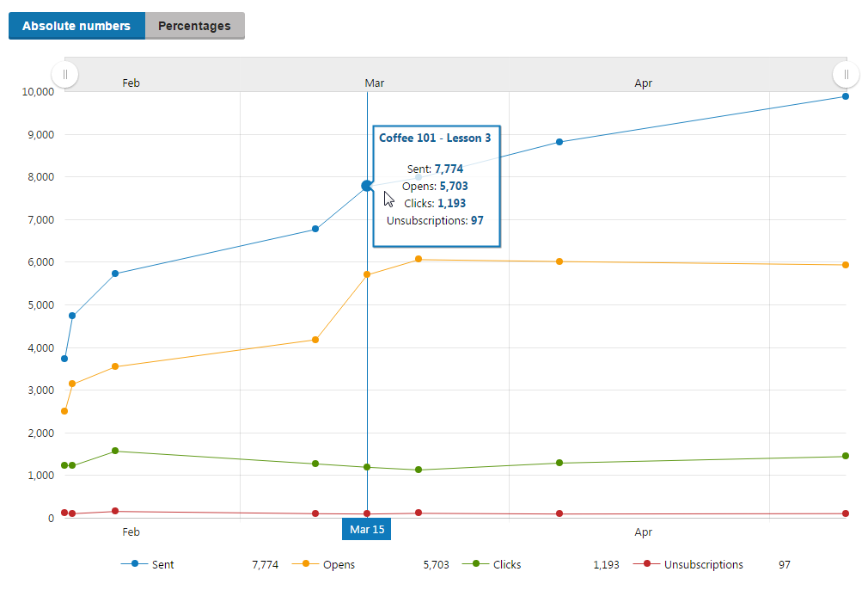Image resolution: width=868 pixels, height=590 pixels.
Task: Click the highlighted Sent data point near Mar 15
Action: [x=367, y=186]
